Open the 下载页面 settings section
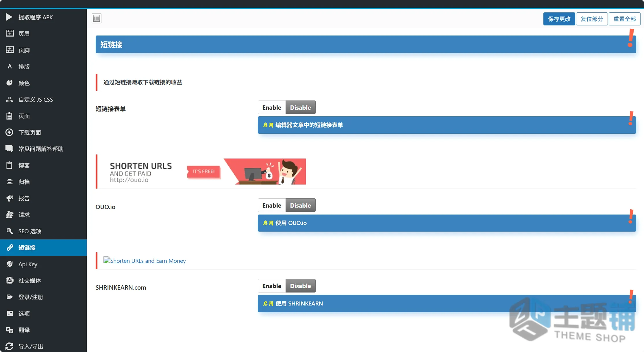 click(x=43, y=132)
